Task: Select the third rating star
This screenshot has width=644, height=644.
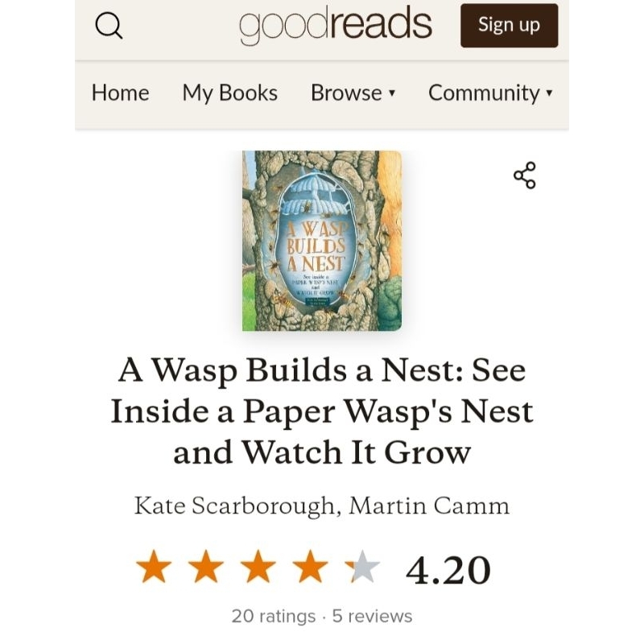Action: 258,567
